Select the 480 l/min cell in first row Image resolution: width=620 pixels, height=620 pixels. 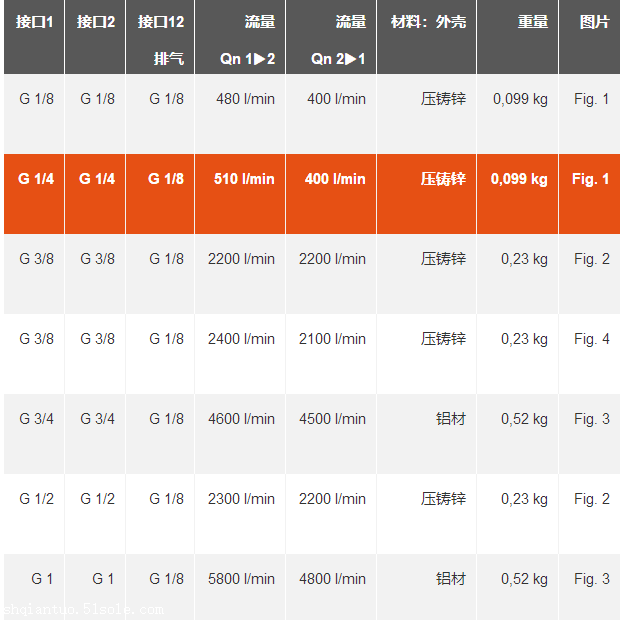pos(245,99)
